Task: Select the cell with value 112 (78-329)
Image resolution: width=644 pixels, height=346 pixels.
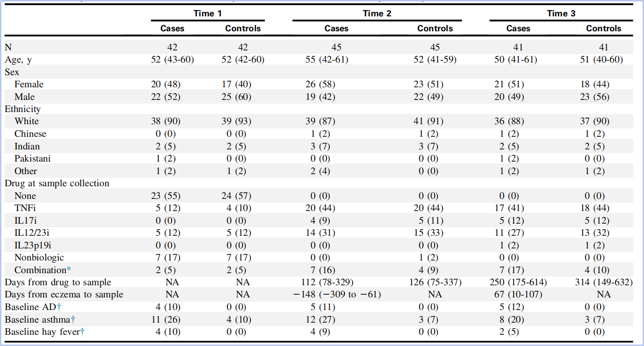Action: [336, 282]
